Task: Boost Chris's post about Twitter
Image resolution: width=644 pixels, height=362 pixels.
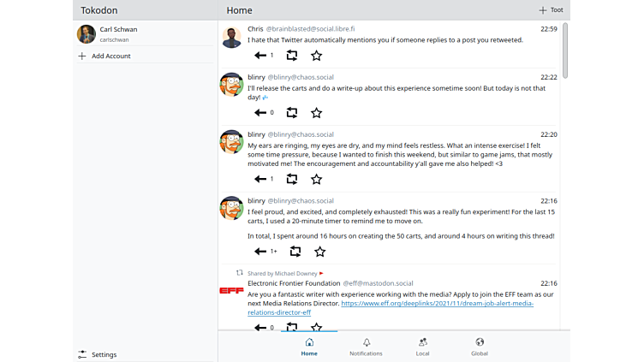Action: [x=292, y=56]
